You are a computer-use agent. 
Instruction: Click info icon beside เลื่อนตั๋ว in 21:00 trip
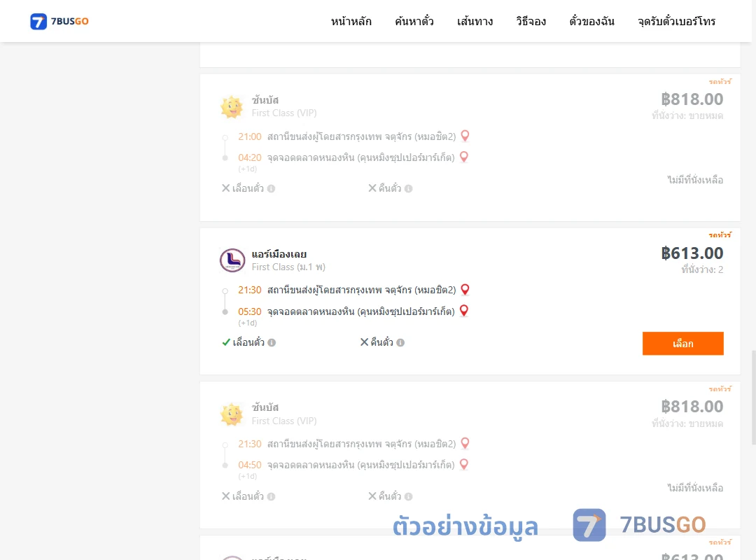pyautogui.click(x=272, y=188)
